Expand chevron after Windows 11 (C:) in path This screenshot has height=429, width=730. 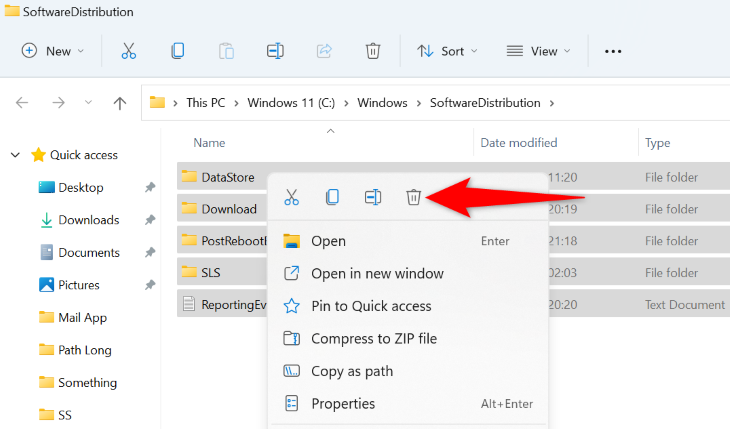[346, 103]
